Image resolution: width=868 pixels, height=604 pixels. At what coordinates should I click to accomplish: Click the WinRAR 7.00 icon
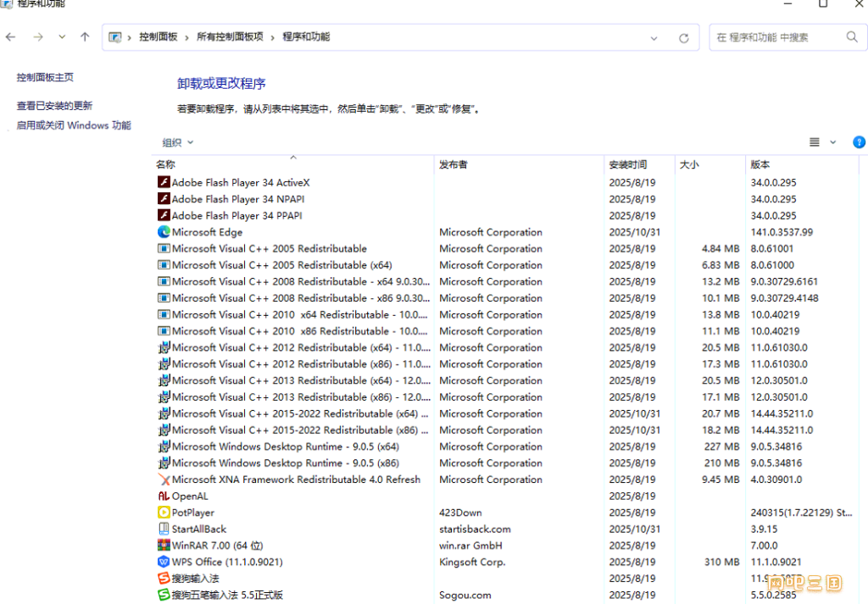[x=164, y=546]
